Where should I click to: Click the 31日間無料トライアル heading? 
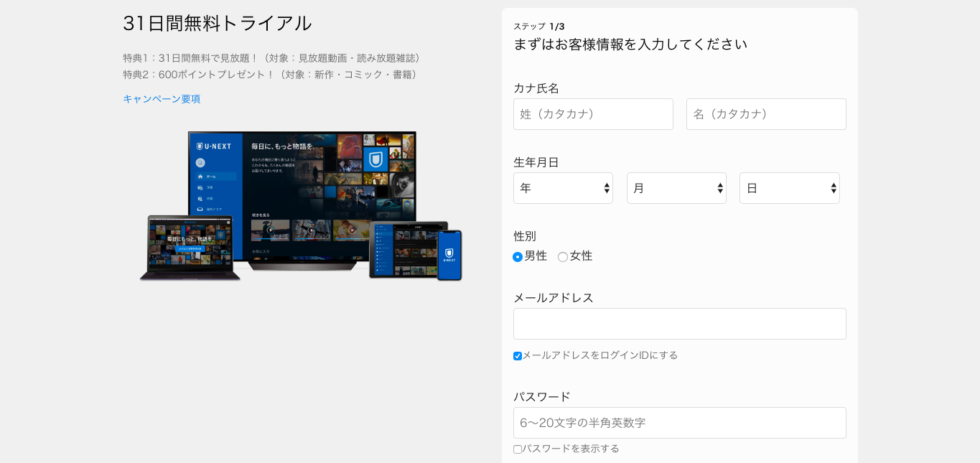[x=218, y=23]
